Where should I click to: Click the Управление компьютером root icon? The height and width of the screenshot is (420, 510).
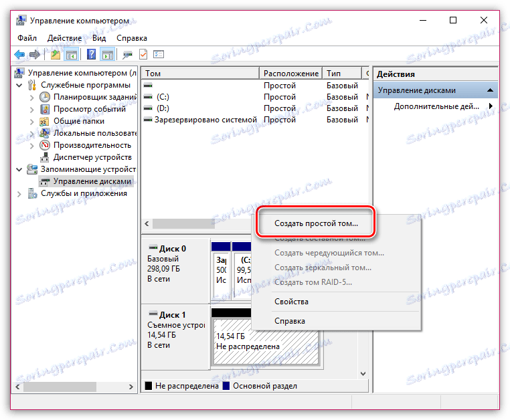(19, 73)
